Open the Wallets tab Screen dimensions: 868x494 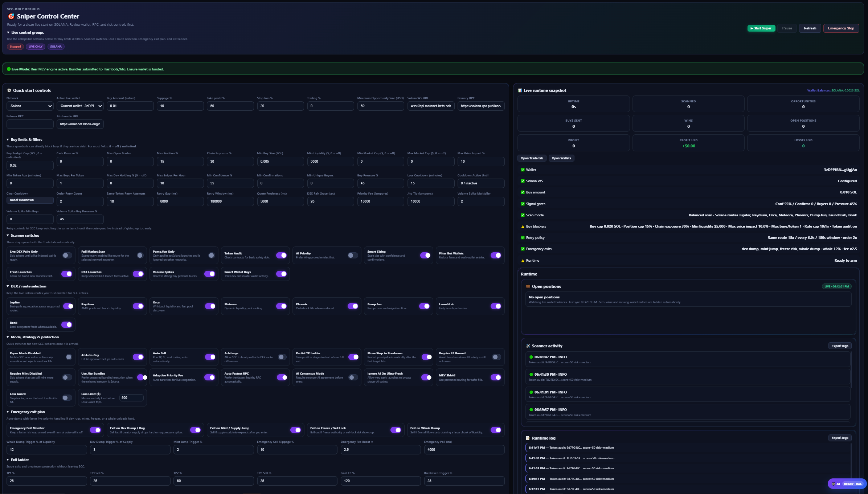[x=561, y=158]
